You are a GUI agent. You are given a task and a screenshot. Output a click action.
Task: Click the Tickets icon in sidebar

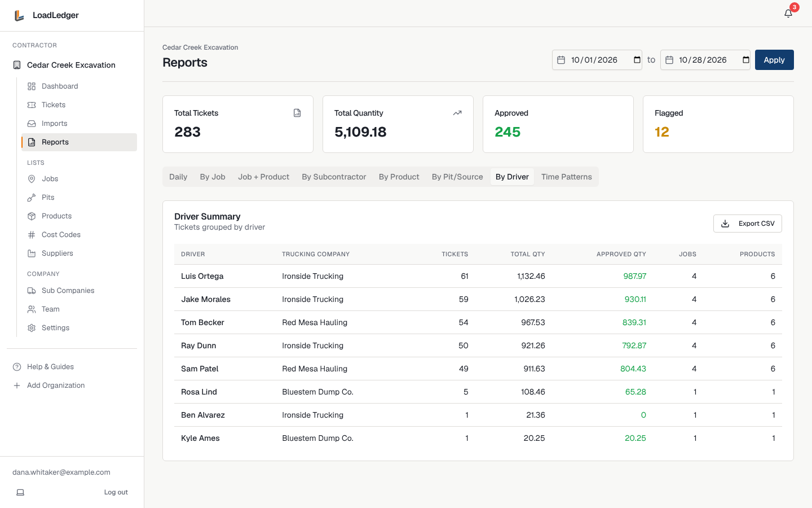tap(32, 105)
